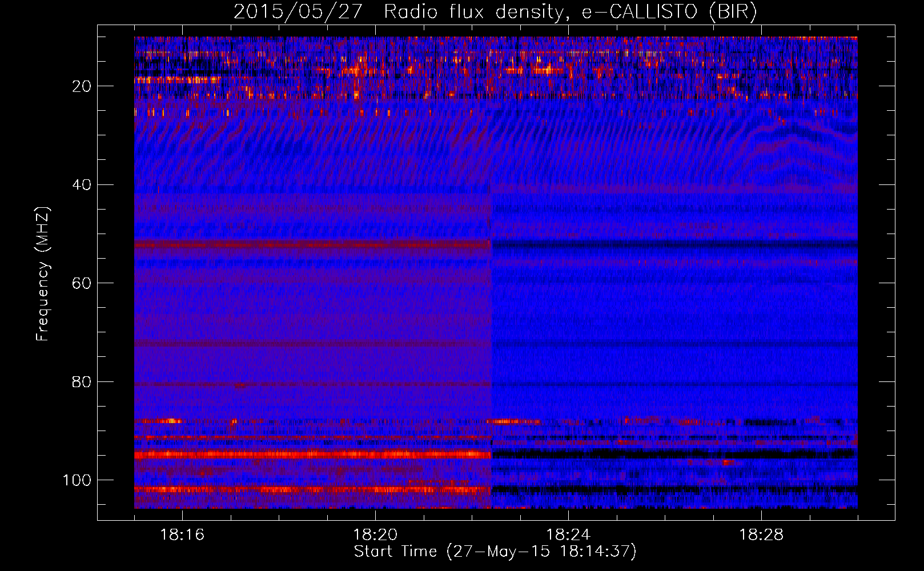Image resolution: width=924 pixels, height=571 pixels.
Task: Click the '100' frequency tick label
Action: [x=77, y=480]
